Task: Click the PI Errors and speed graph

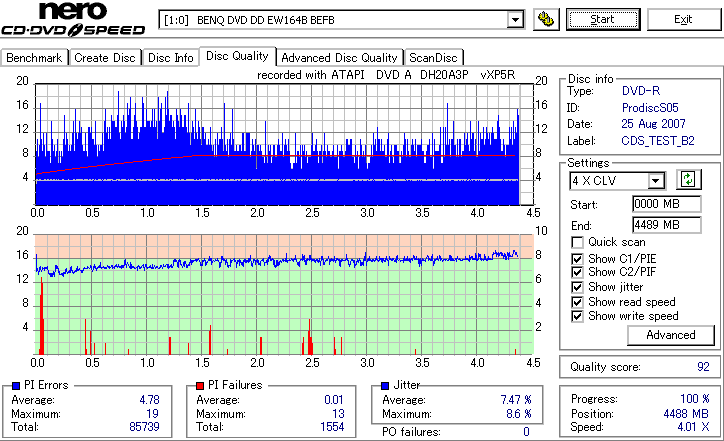Action: pos(284,144)
